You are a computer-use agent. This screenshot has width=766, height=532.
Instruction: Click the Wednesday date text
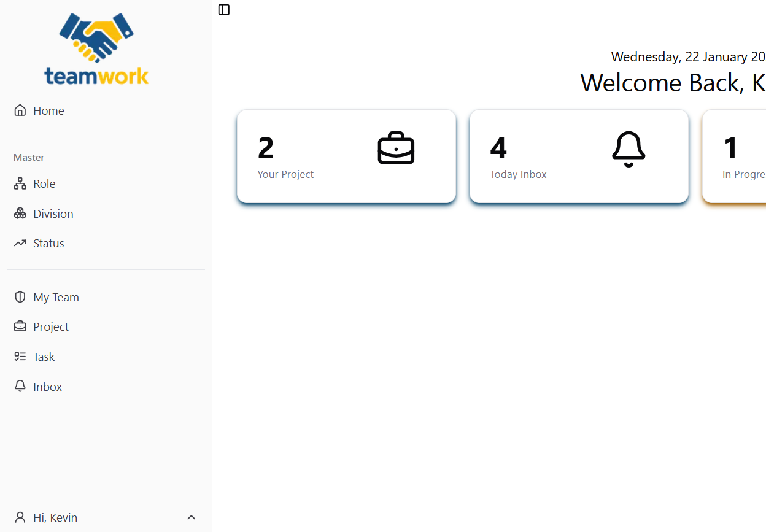(x=687, y=57)
